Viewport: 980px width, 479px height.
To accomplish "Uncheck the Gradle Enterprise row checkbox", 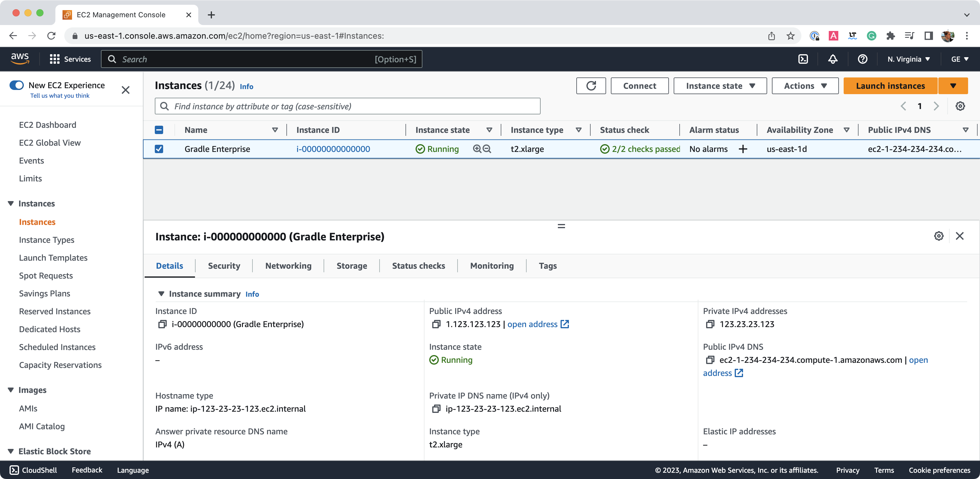I will [x=159, y=149].
